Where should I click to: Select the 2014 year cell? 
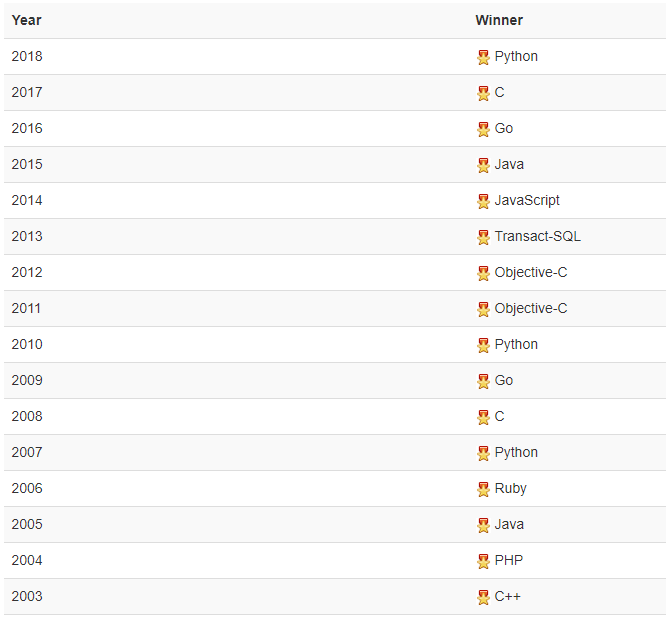[x=27, y=200]
